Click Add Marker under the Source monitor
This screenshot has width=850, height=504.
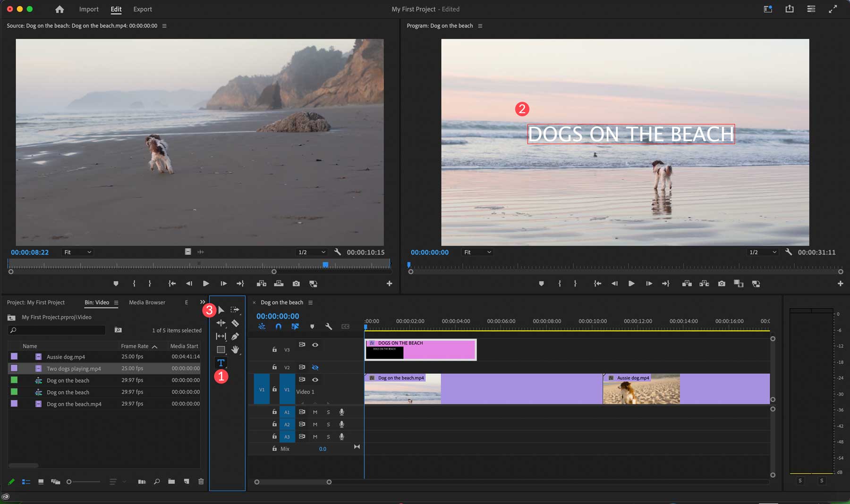click(x=116, y=283)
